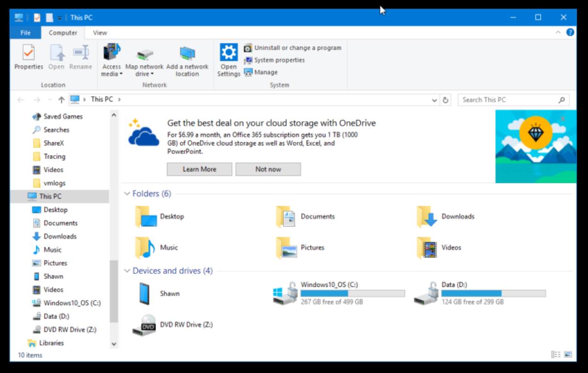Click the Up arrow navigation button
Image resolution: width=588 pixels, height=373 pixels.
62,100
